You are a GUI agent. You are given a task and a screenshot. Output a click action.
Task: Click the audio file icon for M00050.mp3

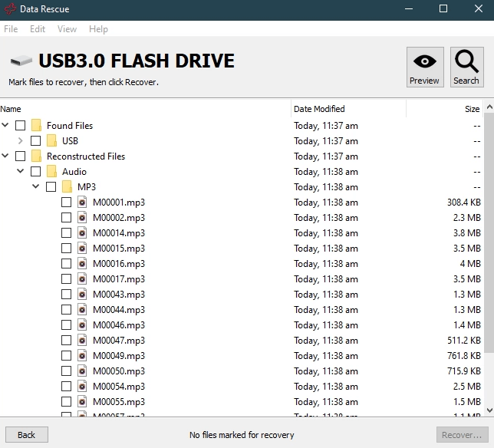82,371
